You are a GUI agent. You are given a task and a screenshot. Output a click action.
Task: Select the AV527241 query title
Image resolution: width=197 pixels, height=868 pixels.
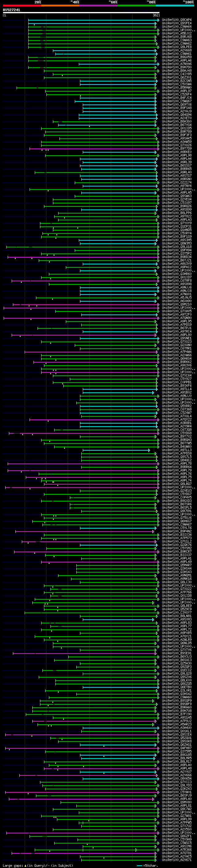[x=11, y=10]
